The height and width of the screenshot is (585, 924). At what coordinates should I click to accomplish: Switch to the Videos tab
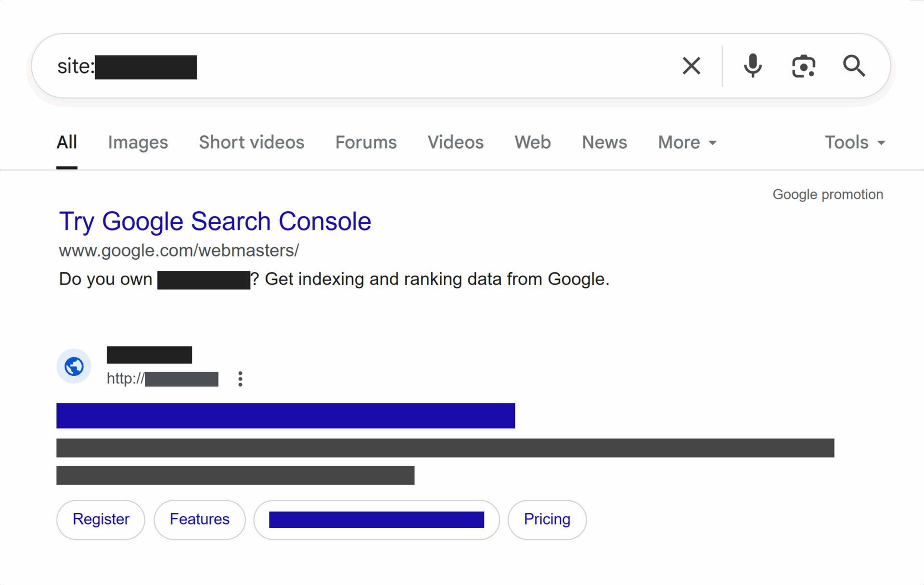tap(456, 142)
